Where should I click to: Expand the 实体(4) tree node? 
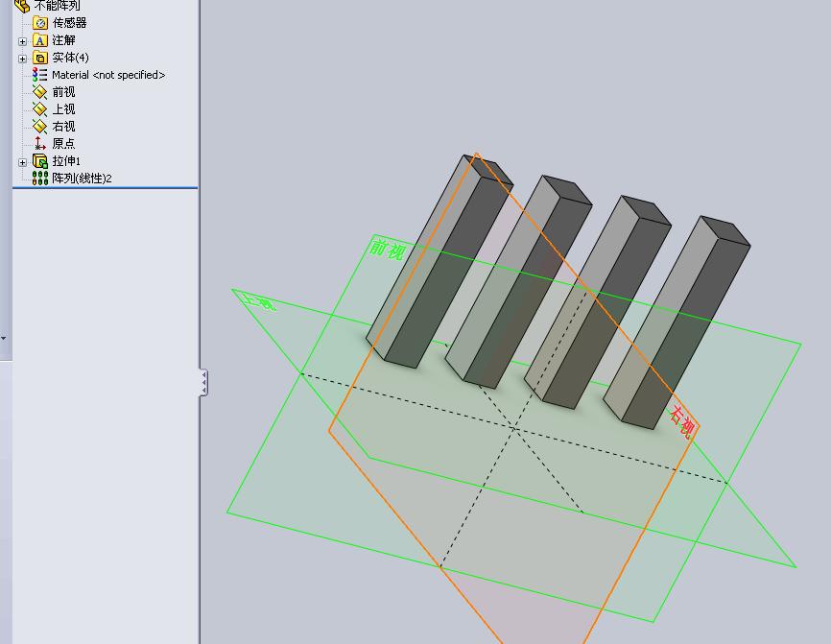pos(22,59)
